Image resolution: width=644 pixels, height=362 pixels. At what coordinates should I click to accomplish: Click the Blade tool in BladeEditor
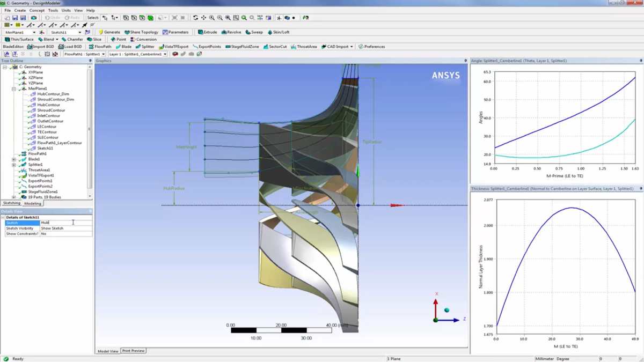123,47
